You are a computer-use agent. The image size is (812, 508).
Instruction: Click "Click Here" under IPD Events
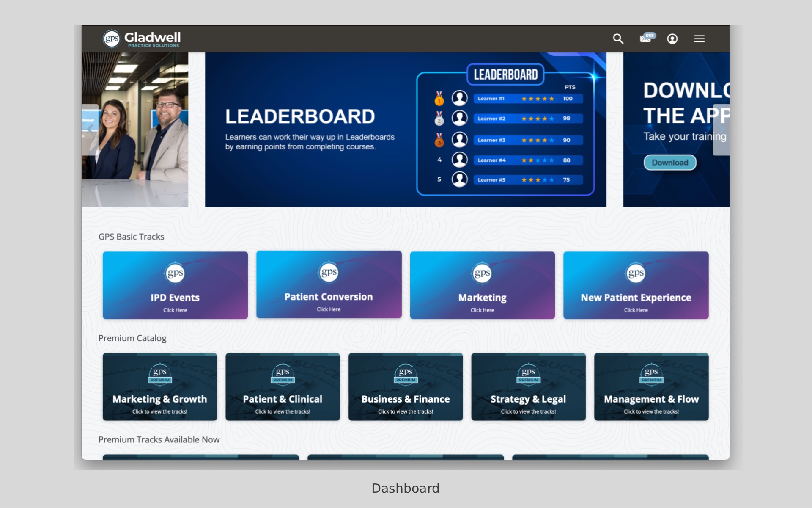pyautogui.click(x=175, y=310)
